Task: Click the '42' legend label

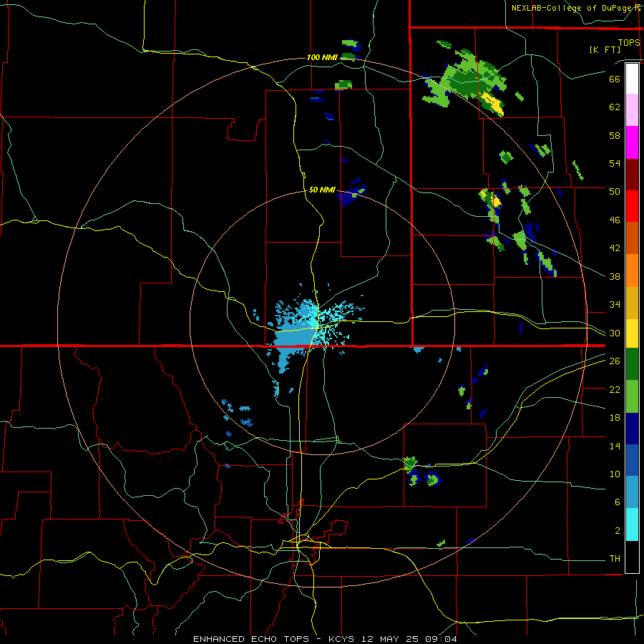Action: pos(615,248)
